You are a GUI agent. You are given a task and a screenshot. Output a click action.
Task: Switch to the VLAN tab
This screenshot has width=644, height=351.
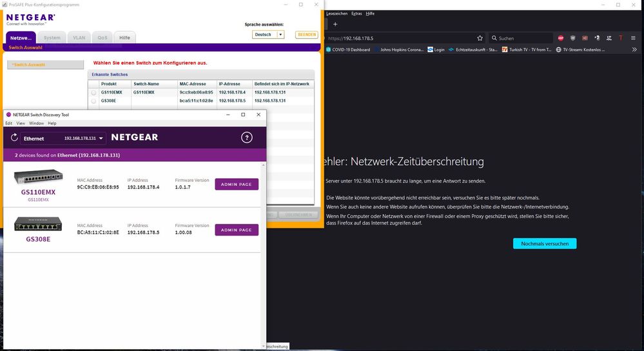(79, 37)
